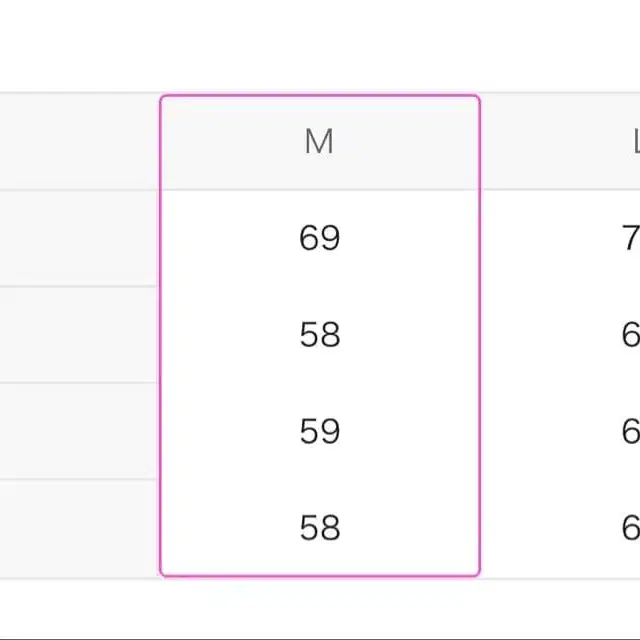This screenshot has width=640, height=640.
Task: Select the label cell left of the 58 under 69
Action: [80, 334]
